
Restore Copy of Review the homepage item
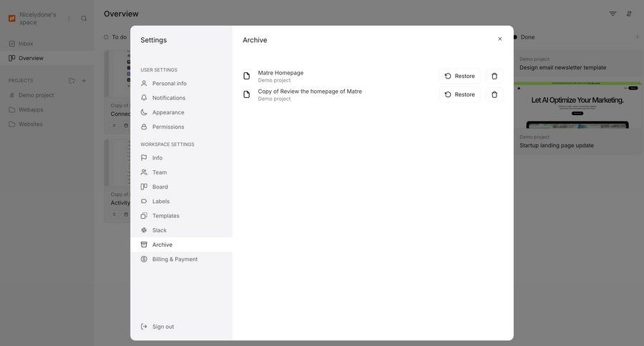(459, 94)
